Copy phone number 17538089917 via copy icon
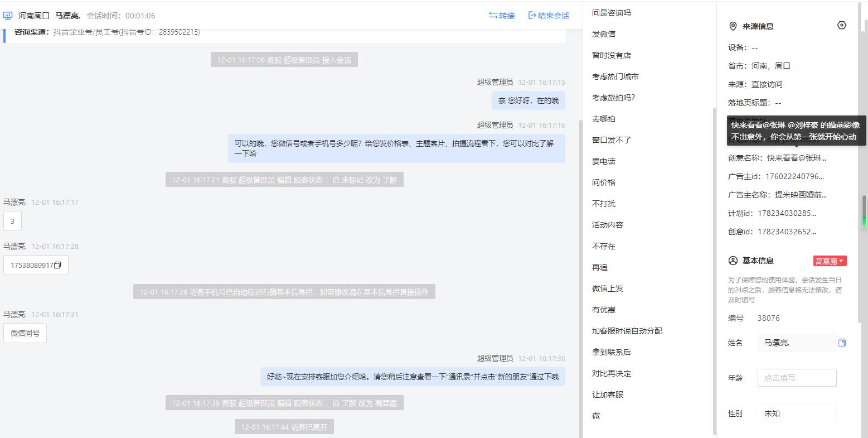The width and height of the screenshot is (868, 438). click(x=57, y=266)
